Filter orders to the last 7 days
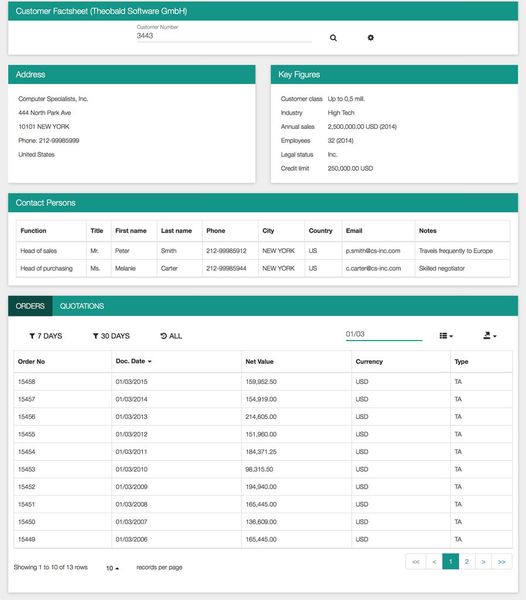 coord(46,336)
